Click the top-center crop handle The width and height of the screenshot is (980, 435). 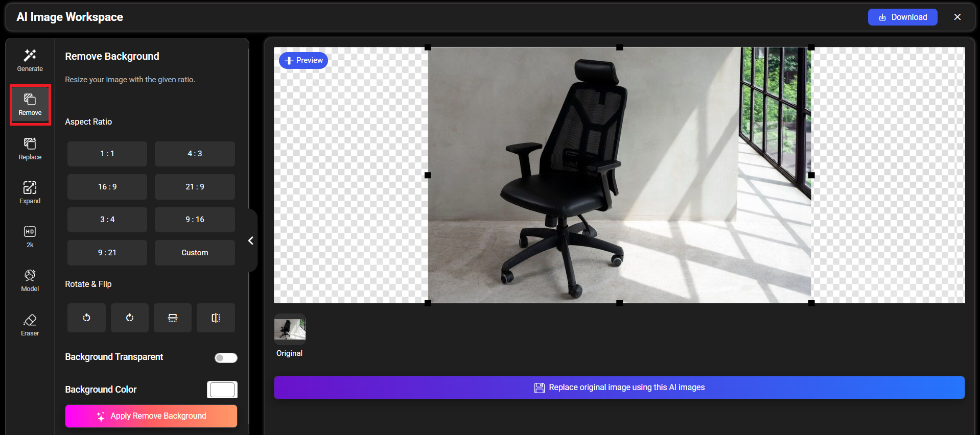tap(619, 47)
